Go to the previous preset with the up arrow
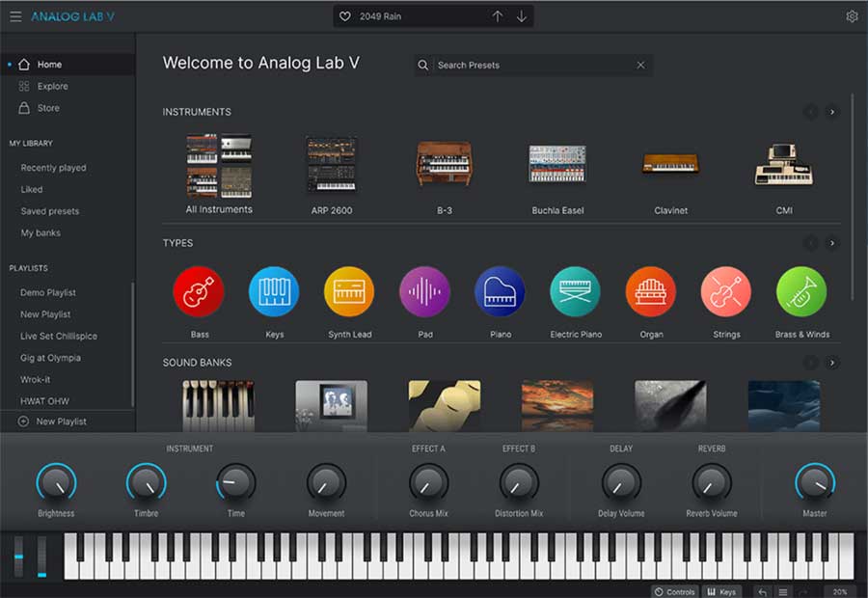Screen dimensions: 868x598 [x=498, y=16]
